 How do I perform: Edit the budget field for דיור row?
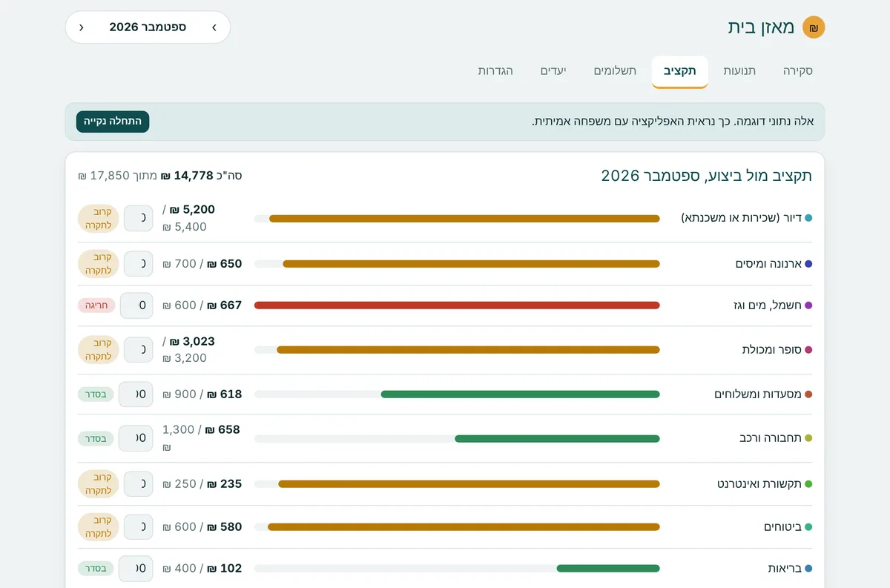tap(138, 218)
